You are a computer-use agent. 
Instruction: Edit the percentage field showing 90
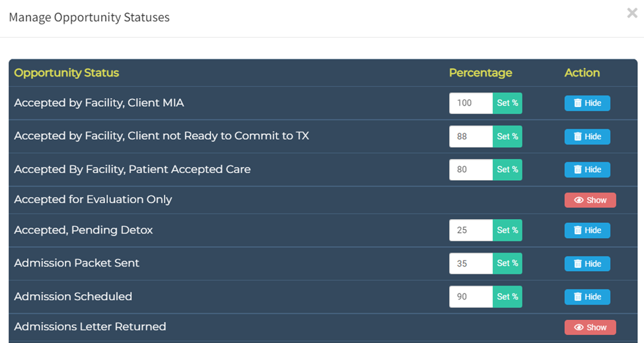pos(471,297)
